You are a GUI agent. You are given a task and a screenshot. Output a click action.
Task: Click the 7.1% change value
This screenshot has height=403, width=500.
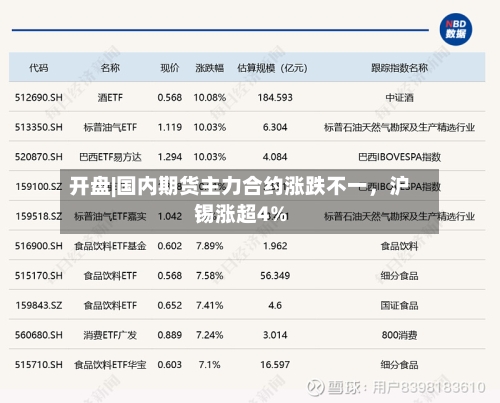210,365
